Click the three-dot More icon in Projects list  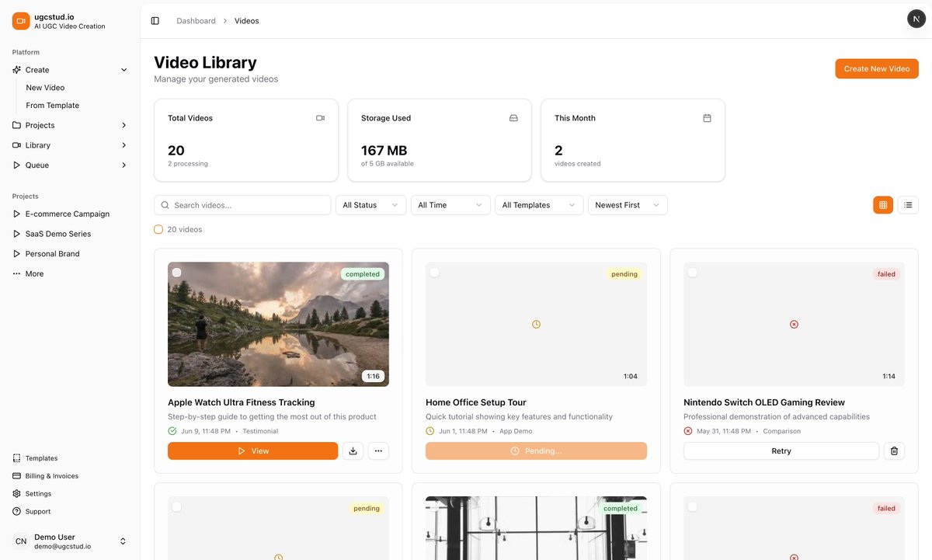[17, 273]
